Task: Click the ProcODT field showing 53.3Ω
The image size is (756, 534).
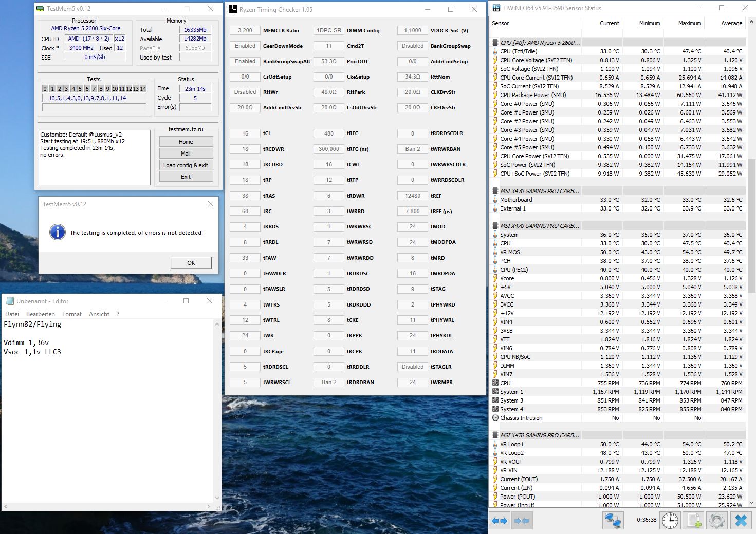Action: point(329,61)
